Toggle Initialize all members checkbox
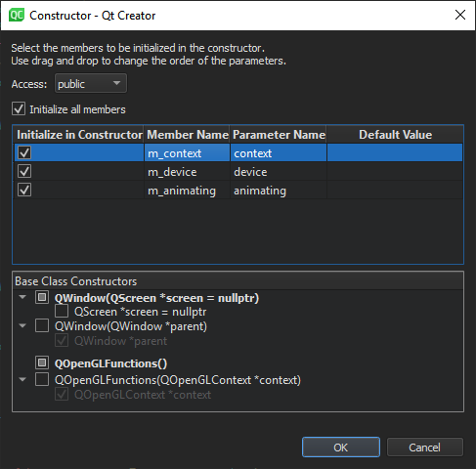 coord(19,109)
